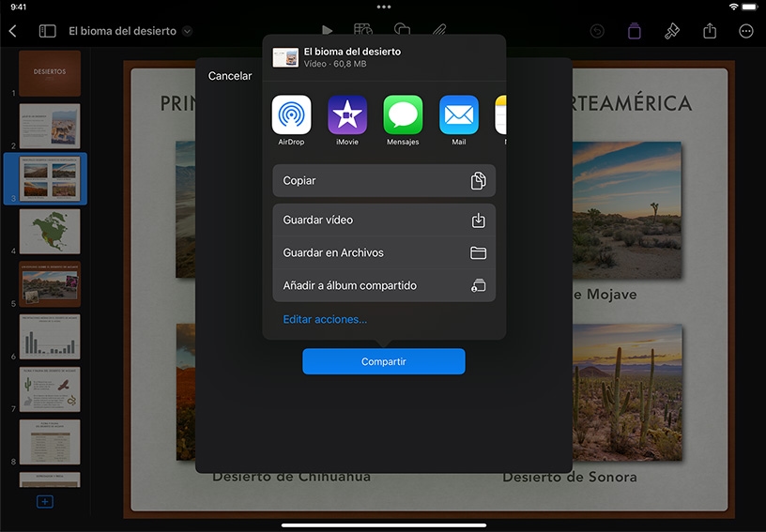Open the shapes insert icon
The width and height of the screenshot is (766, 532).
pos(402,30)
